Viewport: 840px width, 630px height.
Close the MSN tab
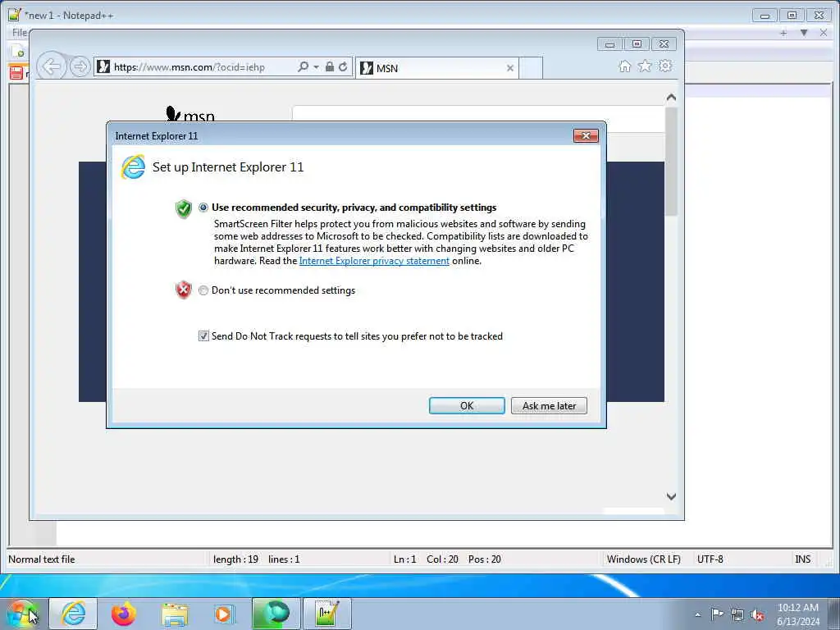[510, 68]
